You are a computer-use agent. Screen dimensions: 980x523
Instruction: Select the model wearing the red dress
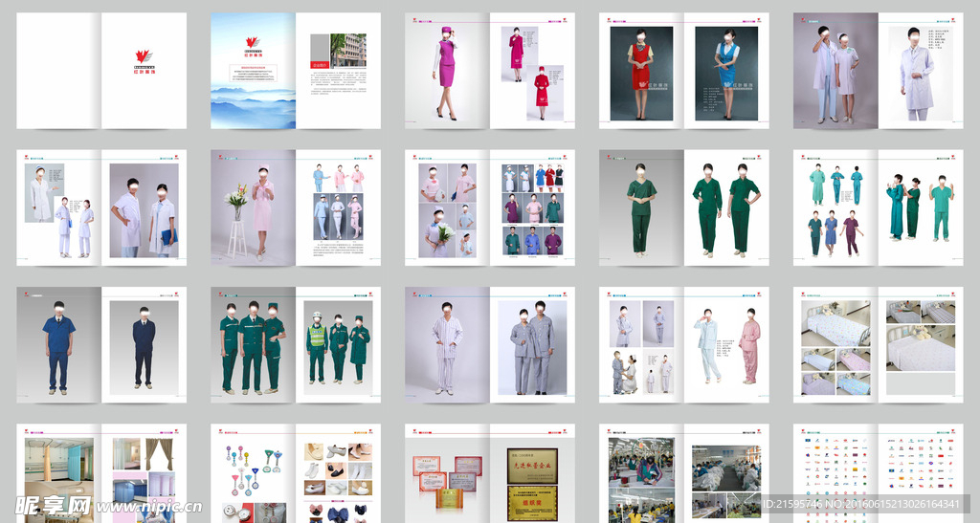pos(639,73)
